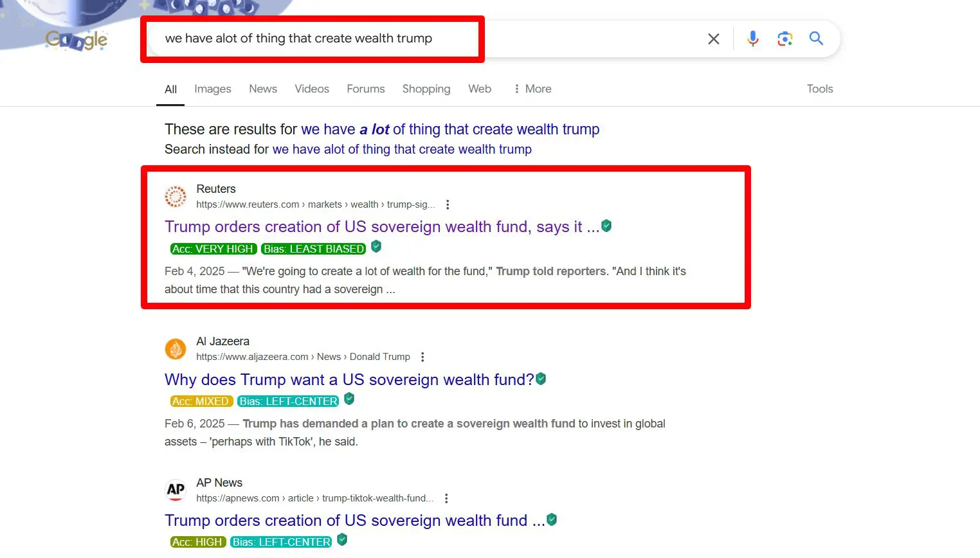Click the 'Acc: MIXED' accuracy badge
The image size is (980, 558).
tap(201, 401)
